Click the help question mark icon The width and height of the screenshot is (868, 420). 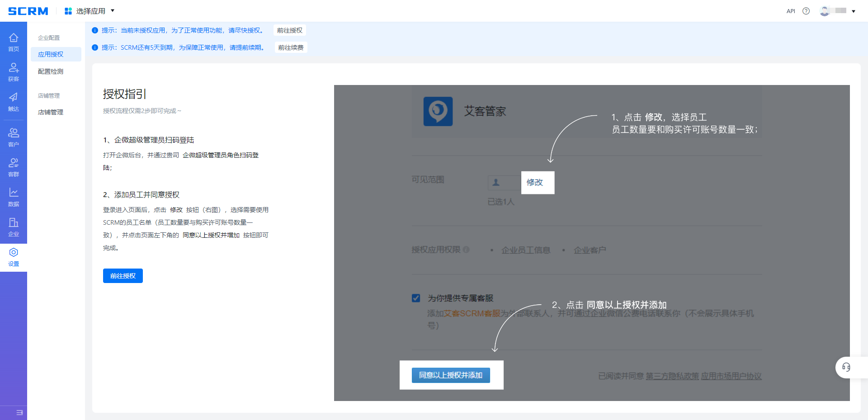click(x=806, y=11)
